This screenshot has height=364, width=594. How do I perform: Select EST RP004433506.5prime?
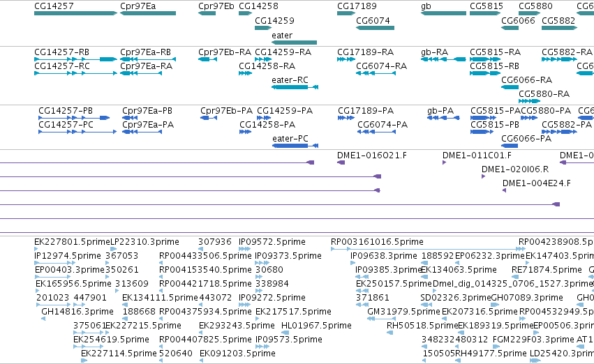(x=161, y=263)
